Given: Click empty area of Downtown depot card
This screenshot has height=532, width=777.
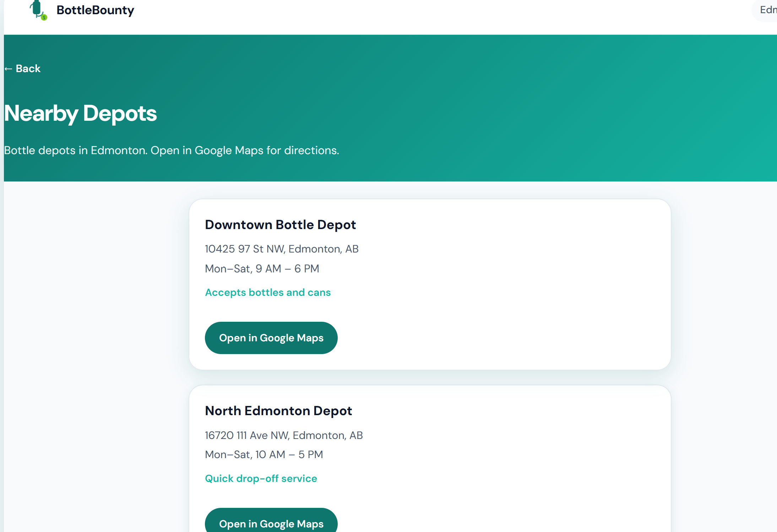Looking at the screenshot, I should tap(515, 284).
